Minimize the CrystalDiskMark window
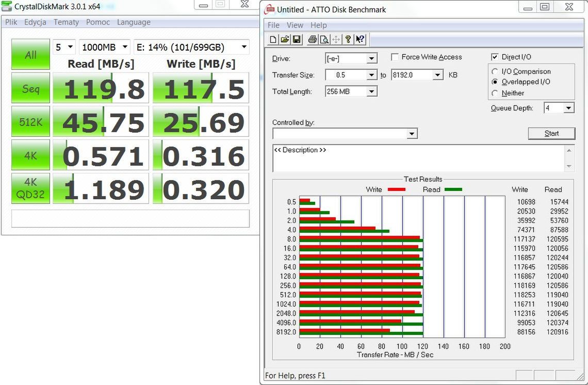 pos(204,5)
